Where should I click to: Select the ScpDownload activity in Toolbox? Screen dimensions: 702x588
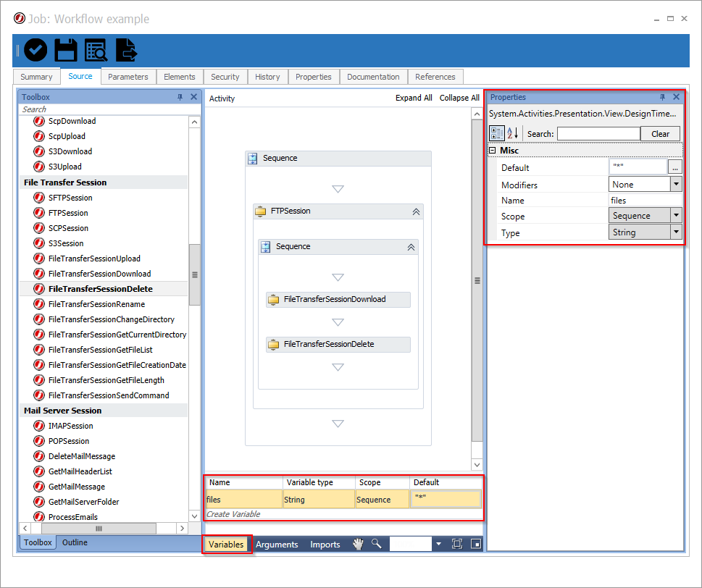pos(72,121)
